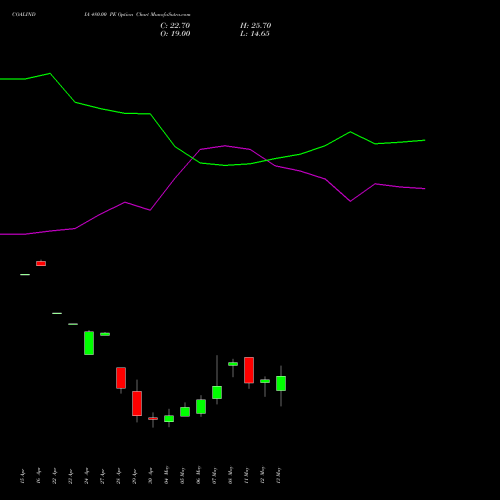Click the high value 'H: 25.70'
500x500 pixels.
255,26
